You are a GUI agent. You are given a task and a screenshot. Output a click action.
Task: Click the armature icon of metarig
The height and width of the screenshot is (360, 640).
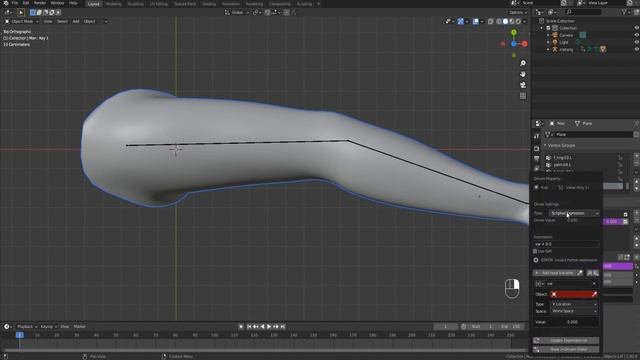555,49
